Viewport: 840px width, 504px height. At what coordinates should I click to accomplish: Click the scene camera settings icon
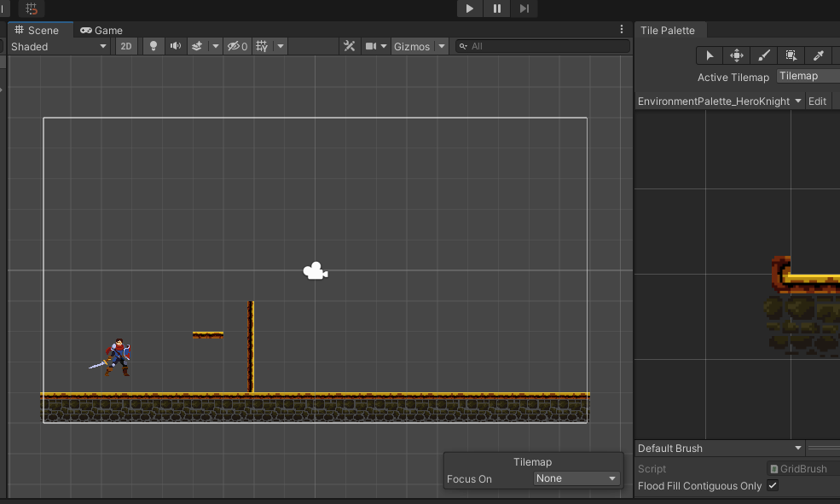(x=371, y=46)
